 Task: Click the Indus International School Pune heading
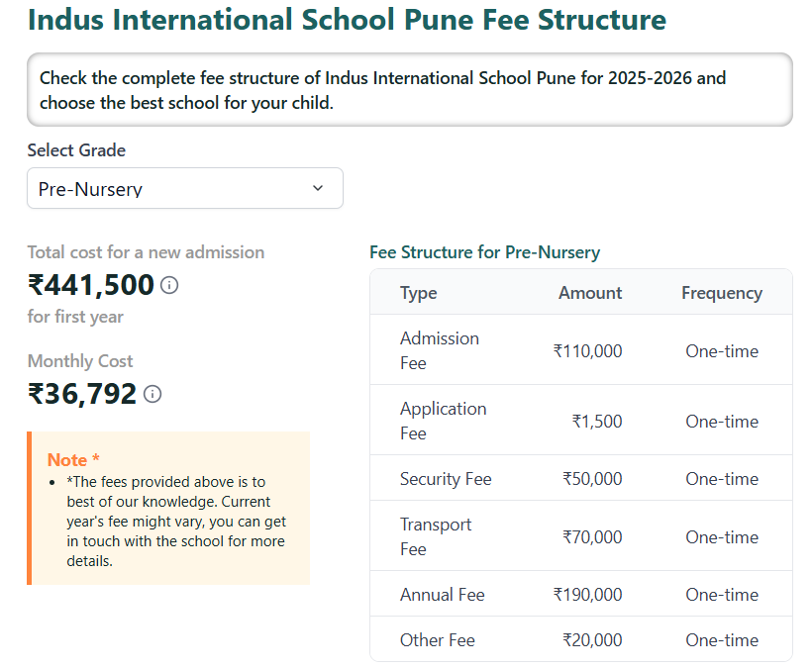point(347,20)
